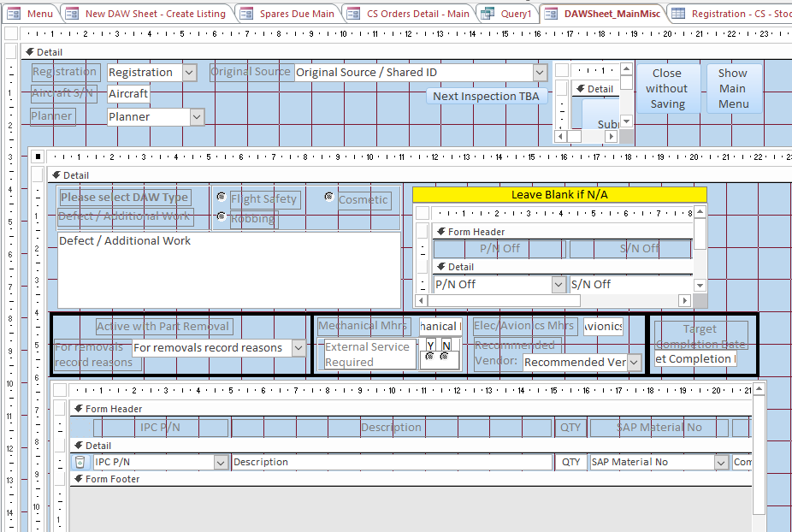Select the large Defect / Additional Work text box
Image resolution: width=792 pixels, height=532 pixels.
click(229, 269)
